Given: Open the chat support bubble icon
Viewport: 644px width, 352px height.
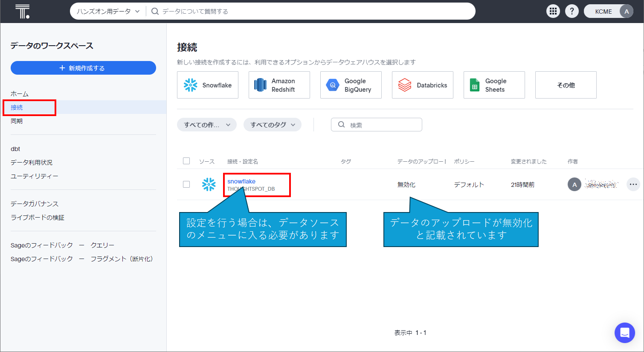Looking at the screenshot, I should click(624, 333).
